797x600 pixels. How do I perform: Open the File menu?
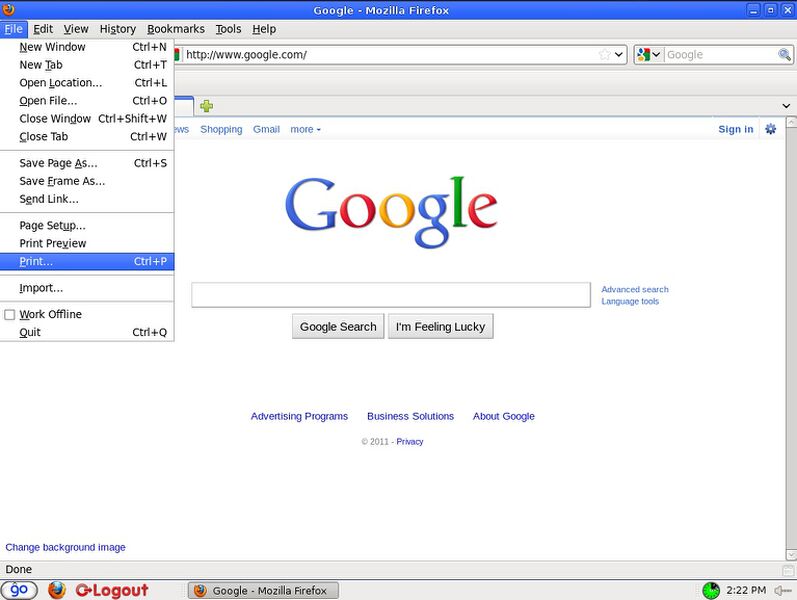pyautogui.click(x=14, y=29)
